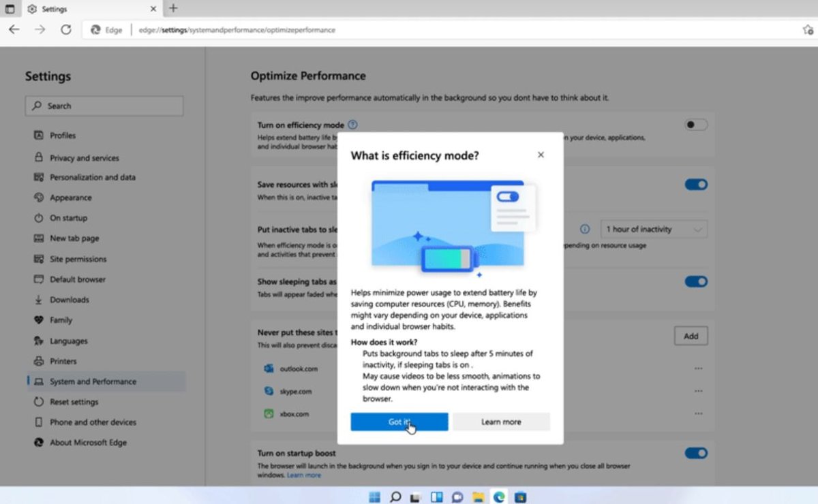Click the Microsoft Edge taskbar icon
The width and height of the screenshot is (818, 504).
point(500,497)
